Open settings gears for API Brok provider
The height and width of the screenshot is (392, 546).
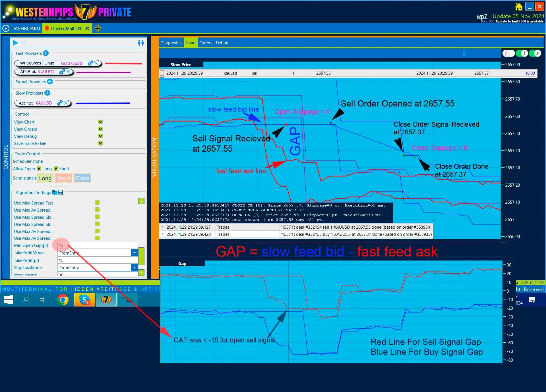(62, 72)
